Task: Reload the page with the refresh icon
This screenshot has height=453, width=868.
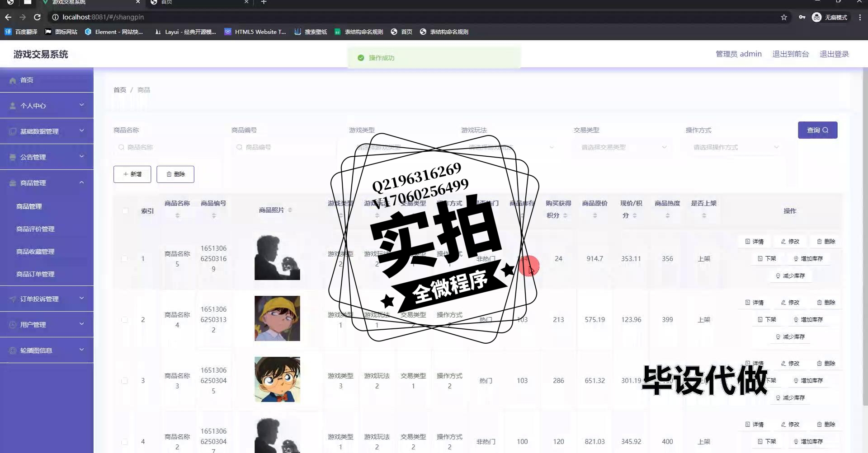Action: (38, 17)
